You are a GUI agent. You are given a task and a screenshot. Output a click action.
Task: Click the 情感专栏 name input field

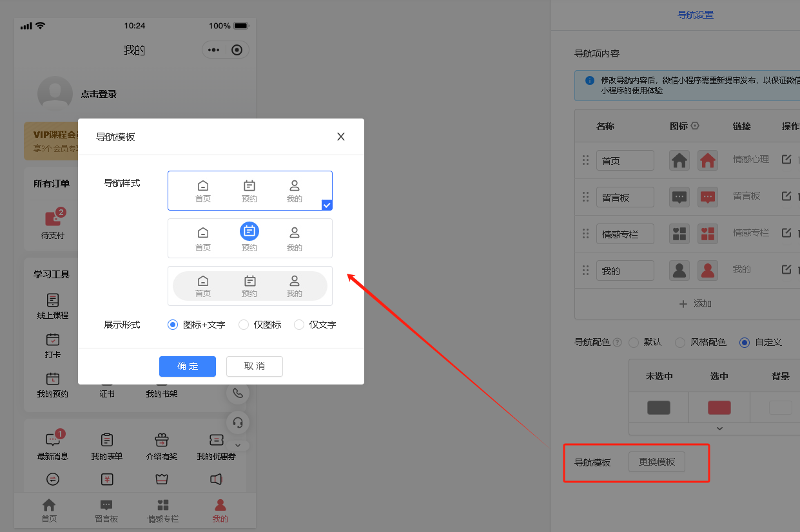(625, 234)
